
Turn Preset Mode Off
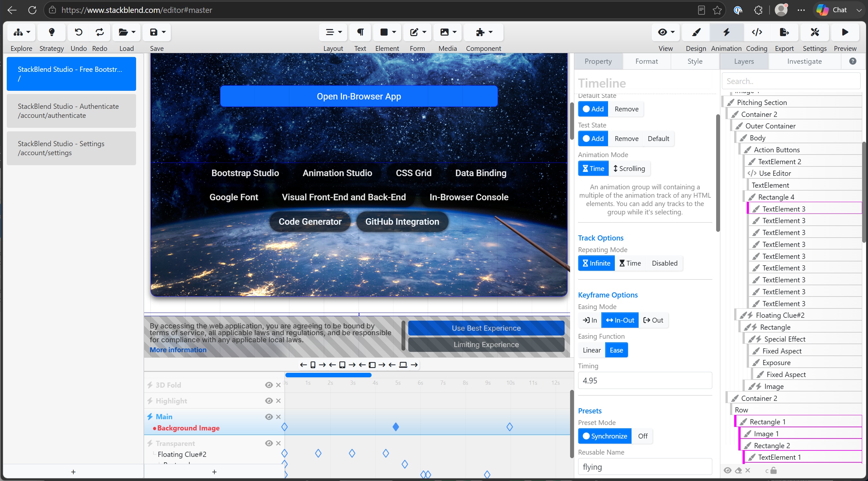(x=642, y=437)
